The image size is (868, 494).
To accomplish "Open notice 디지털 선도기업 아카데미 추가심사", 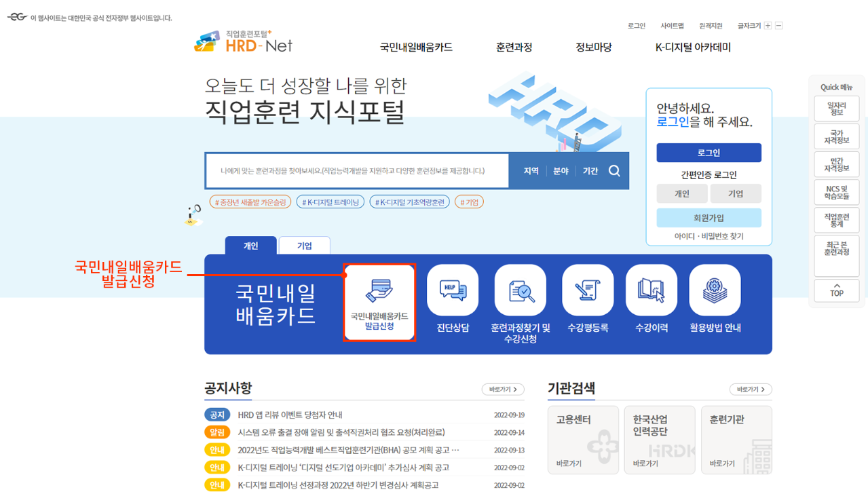I will tap(343, 468).
